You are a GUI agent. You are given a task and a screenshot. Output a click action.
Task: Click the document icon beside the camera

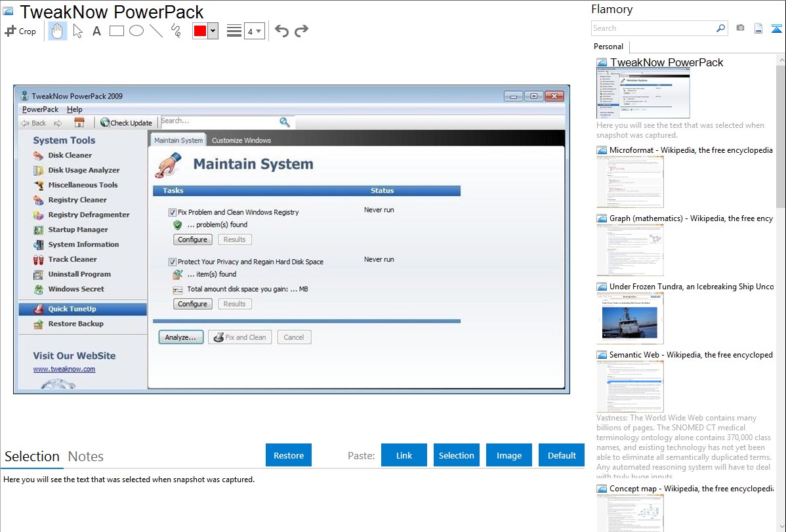click(758, 28)
